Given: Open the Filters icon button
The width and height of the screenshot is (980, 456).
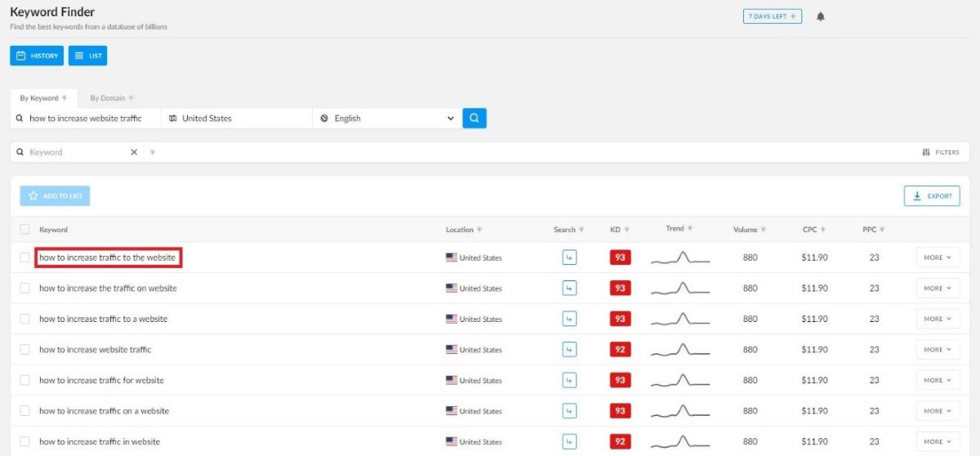Looking at the screenshot, I should 940,152.
